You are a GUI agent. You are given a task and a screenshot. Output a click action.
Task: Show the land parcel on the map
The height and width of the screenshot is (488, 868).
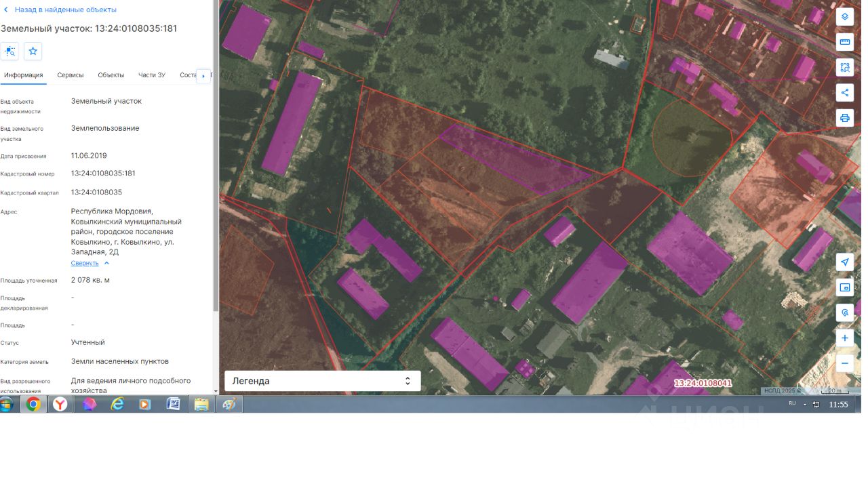[9, 51]
